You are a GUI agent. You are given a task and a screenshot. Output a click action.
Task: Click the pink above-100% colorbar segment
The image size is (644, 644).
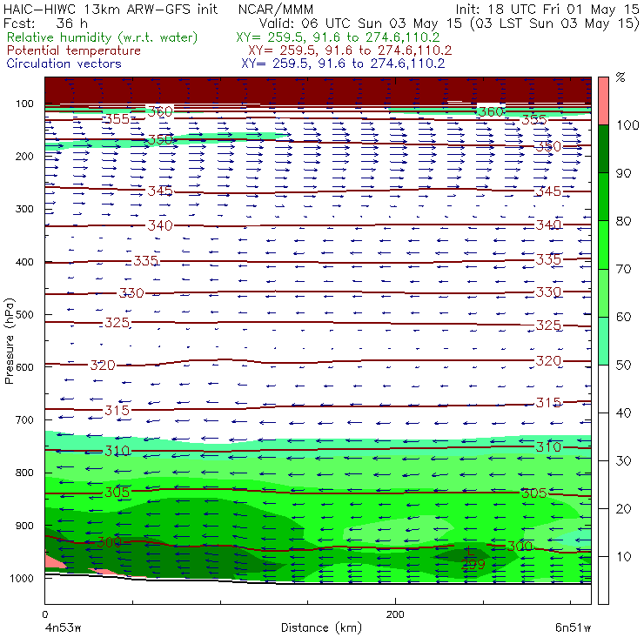point(603,101)
